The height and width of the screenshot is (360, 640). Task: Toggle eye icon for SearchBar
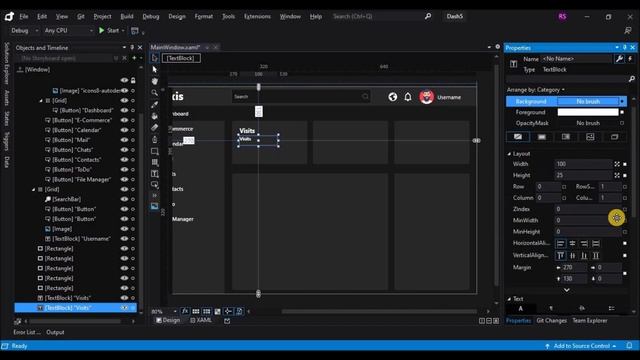pos(124,199)
